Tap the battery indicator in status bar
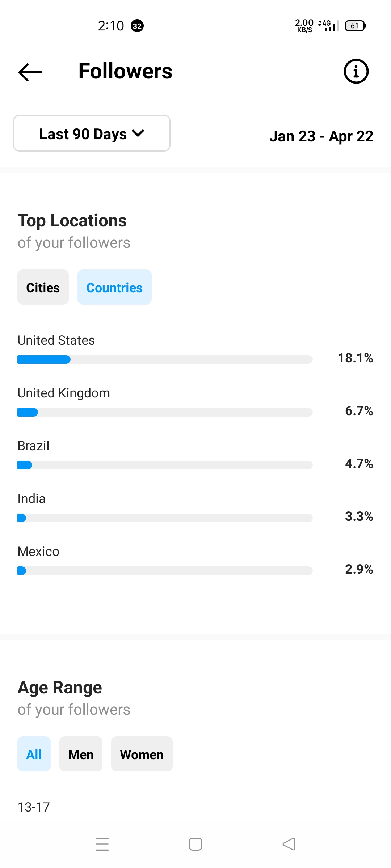This screenshot has height=868, width=391. [355, 26]
